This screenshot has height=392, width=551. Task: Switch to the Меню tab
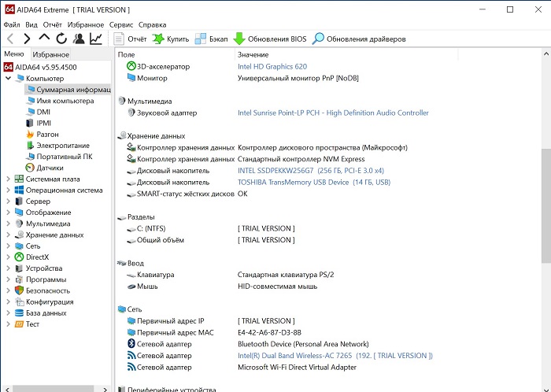coord(14,54)
